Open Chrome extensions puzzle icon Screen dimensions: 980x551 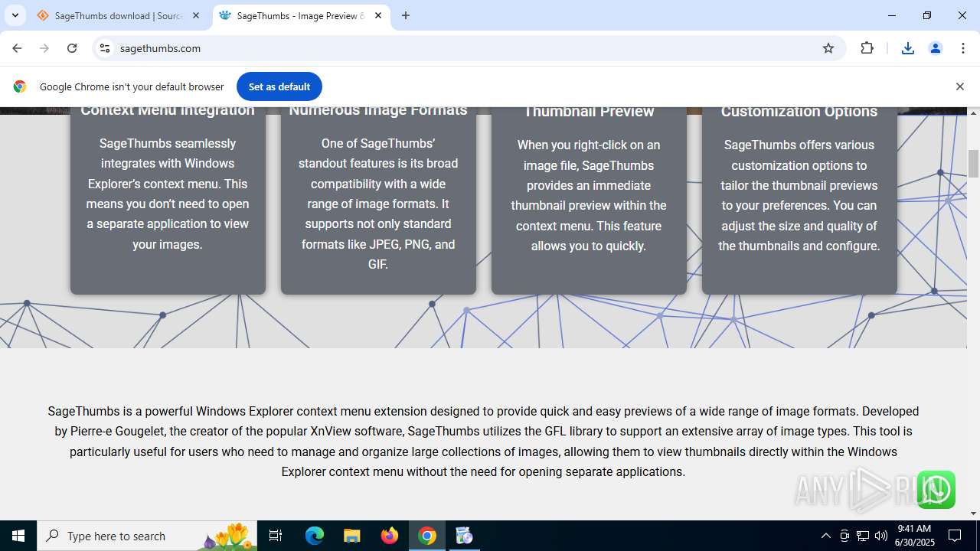[x=867, y=48]
